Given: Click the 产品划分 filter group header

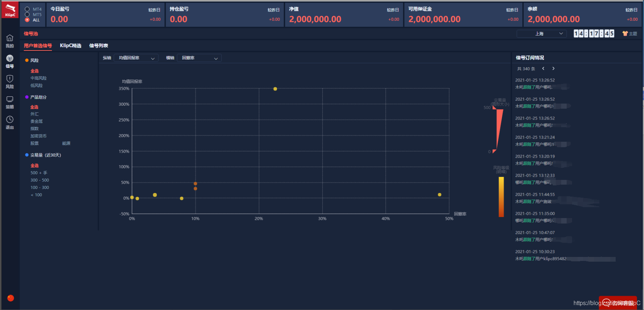Looking at the screenshot, I should coord(36,97).
